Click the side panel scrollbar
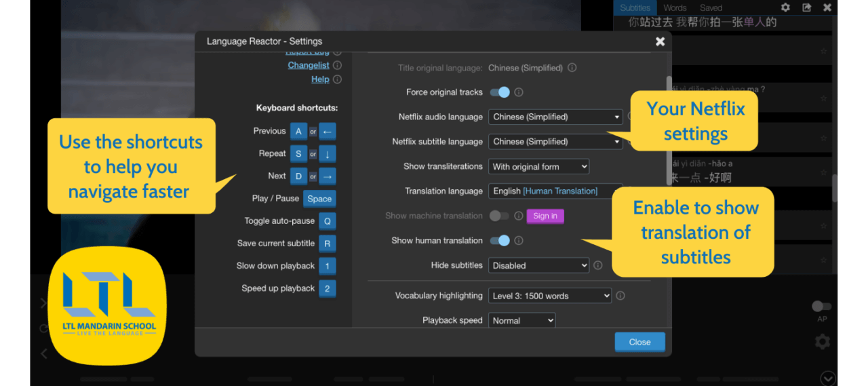Screen dimensions: 868x386 pos(835,187)
